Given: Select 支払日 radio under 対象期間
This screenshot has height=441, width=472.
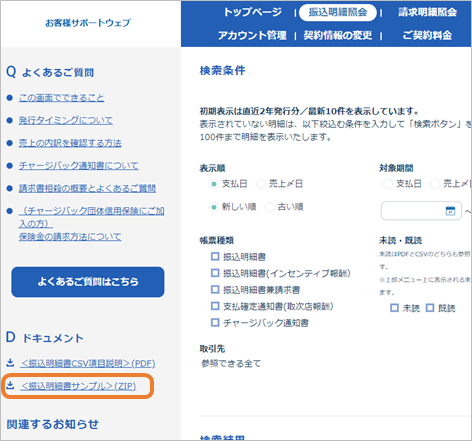Looking at the screenshot, I should pos(388,184).
